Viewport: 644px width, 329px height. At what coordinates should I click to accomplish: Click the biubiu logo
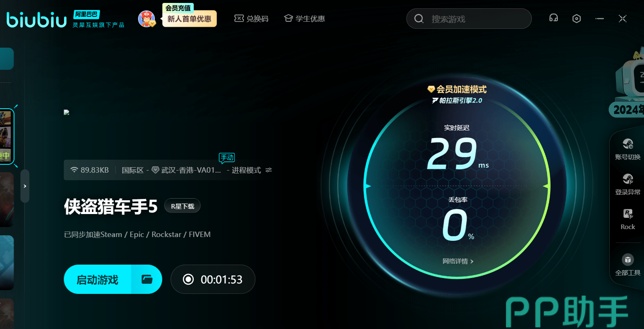point(37,19)
